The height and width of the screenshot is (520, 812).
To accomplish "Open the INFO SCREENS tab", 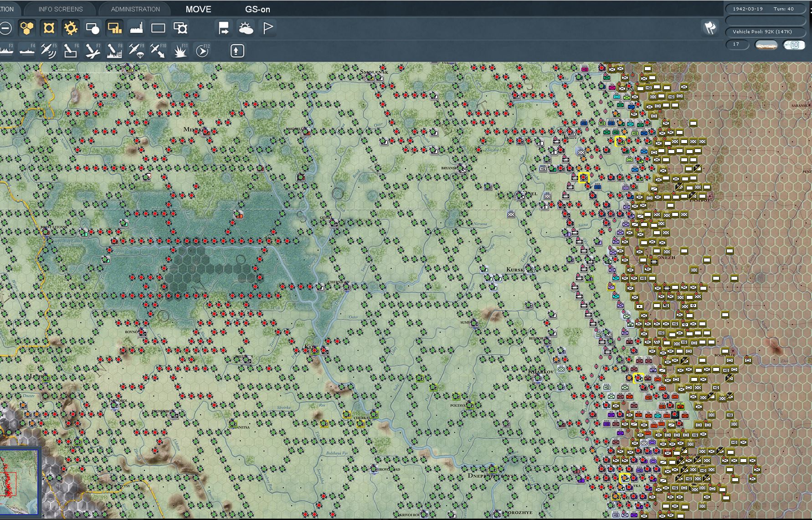I will [x=61, y=9].
